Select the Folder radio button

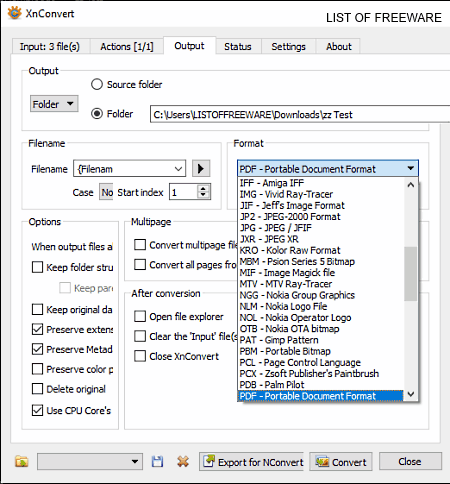pyautogui.click(x=97, y=114)
